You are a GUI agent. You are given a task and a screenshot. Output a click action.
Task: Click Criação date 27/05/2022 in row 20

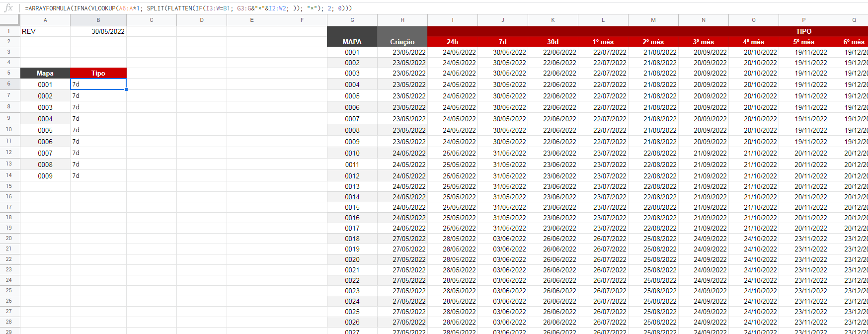point(402,239)
